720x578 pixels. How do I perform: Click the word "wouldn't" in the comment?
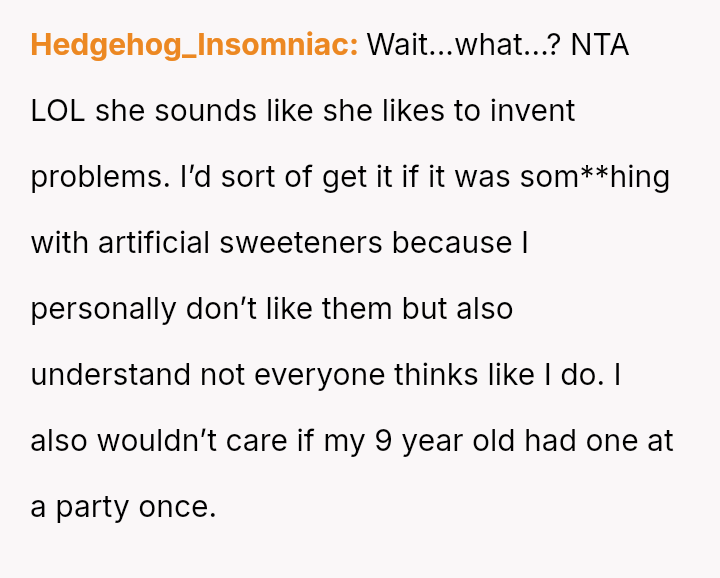(160, 441)
